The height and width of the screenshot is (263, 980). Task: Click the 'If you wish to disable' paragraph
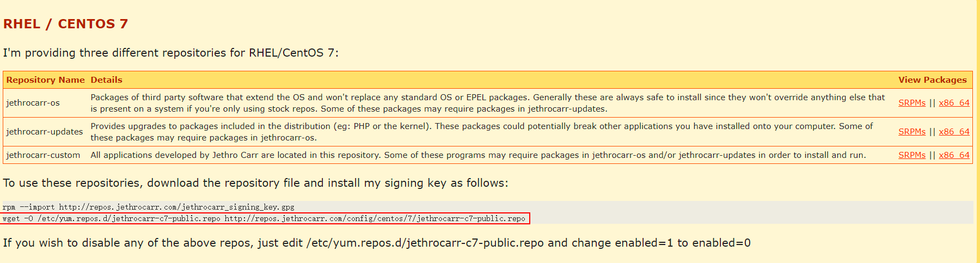(377, 243)
